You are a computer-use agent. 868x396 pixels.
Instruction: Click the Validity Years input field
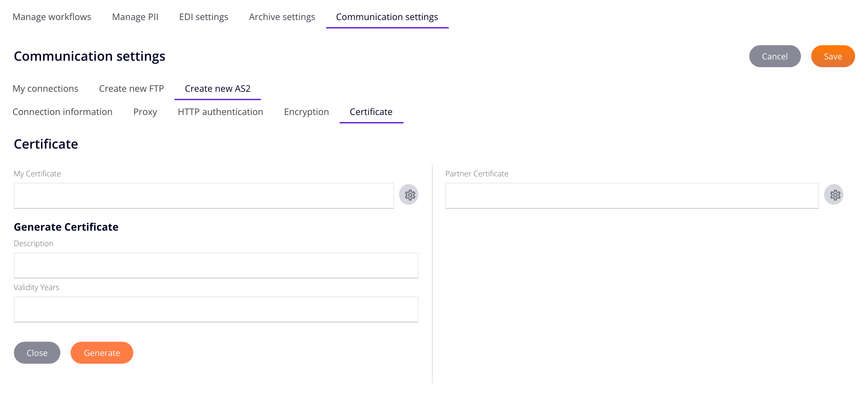pyautogui.click(x=216, y=309)
